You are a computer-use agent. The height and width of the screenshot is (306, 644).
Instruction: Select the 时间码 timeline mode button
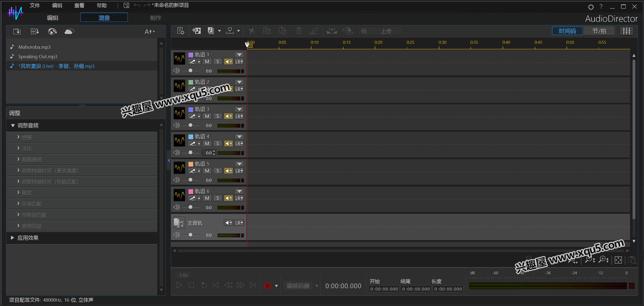[567, 31]
